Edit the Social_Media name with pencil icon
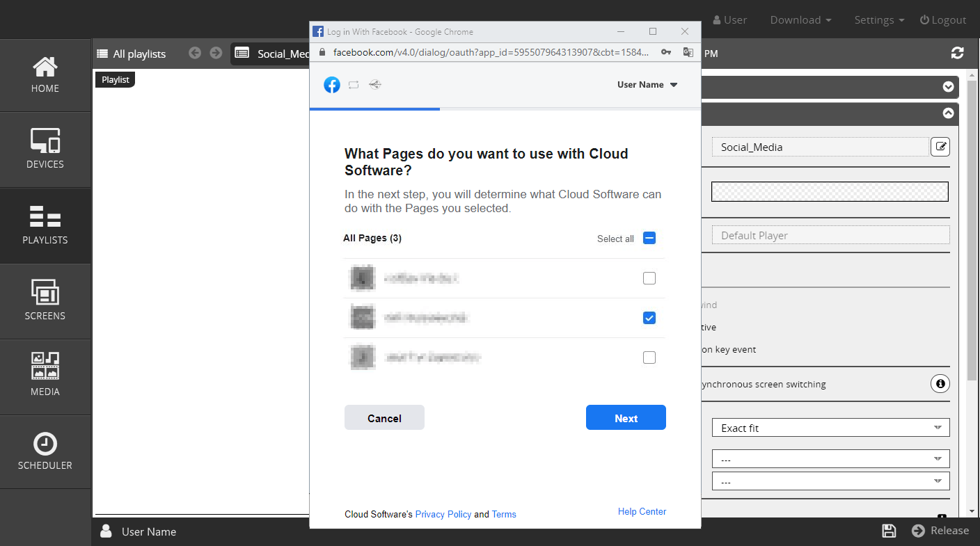The image size is (980, 546). [940, 147]
